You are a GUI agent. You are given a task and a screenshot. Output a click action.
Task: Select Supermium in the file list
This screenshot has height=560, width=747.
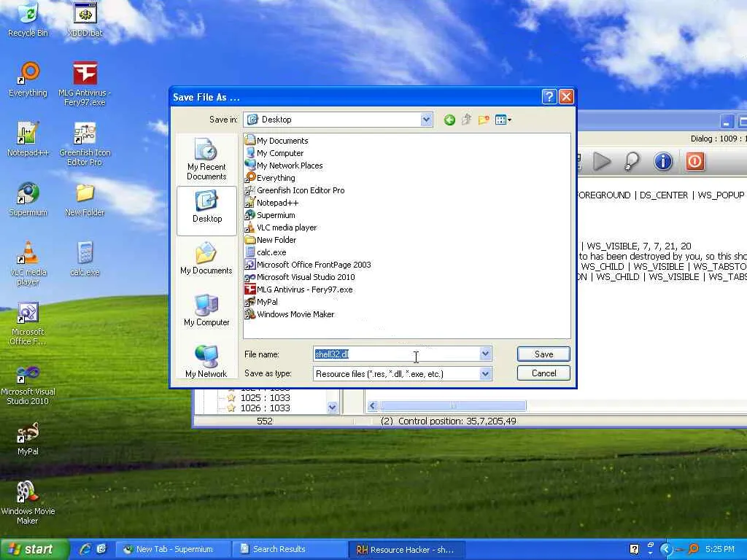coord(270,215)
